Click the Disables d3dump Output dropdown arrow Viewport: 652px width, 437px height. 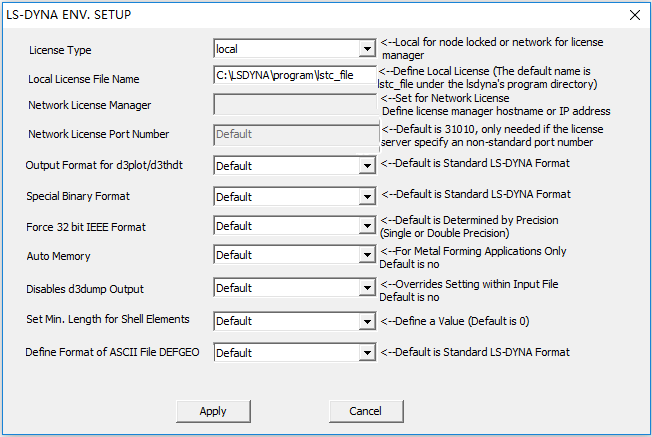[x=367, y=288]
